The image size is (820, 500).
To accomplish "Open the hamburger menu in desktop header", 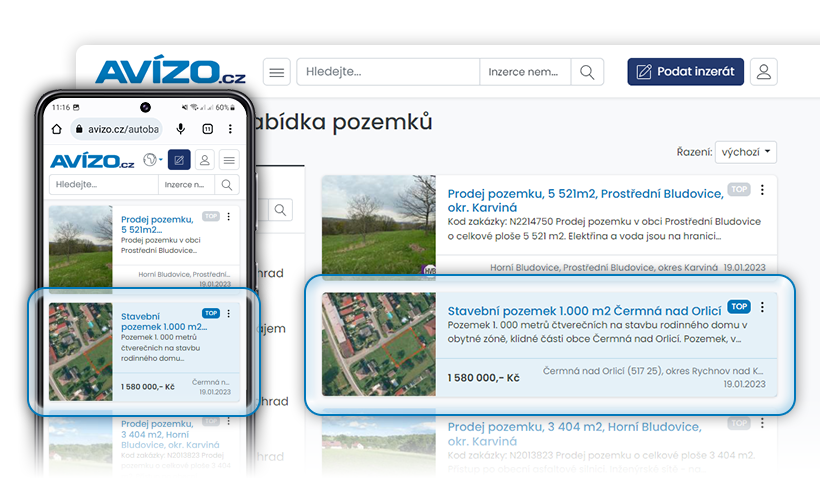I will (x=277, y=72).
